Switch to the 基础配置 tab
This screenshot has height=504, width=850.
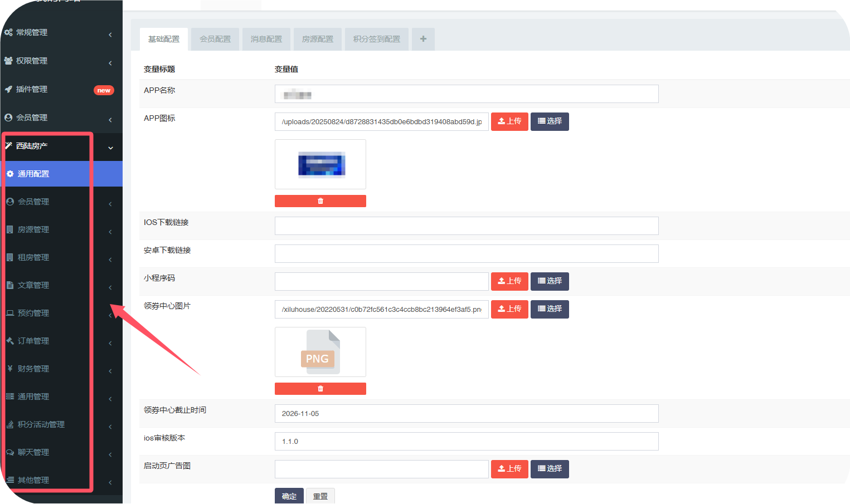(x=164, y=39)
